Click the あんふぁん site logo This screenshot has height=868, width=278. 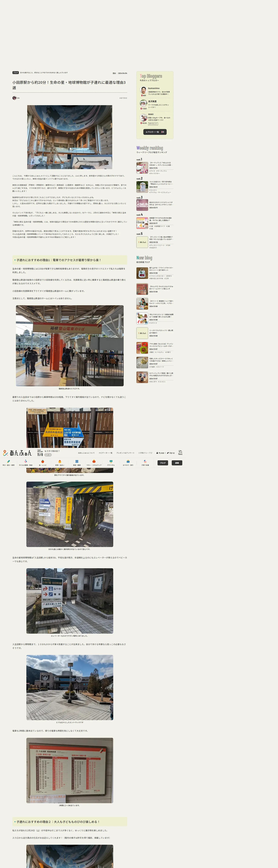click(x=17, y=453)
